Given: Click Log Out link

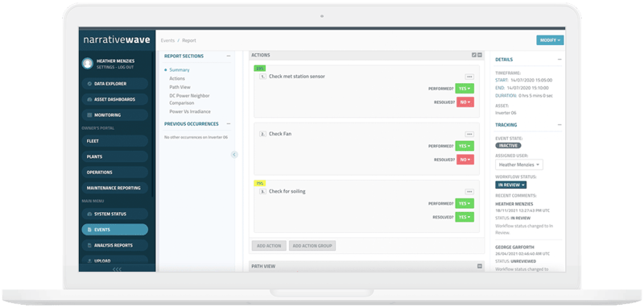Looking at the screenshot, I should click(126, 67).
